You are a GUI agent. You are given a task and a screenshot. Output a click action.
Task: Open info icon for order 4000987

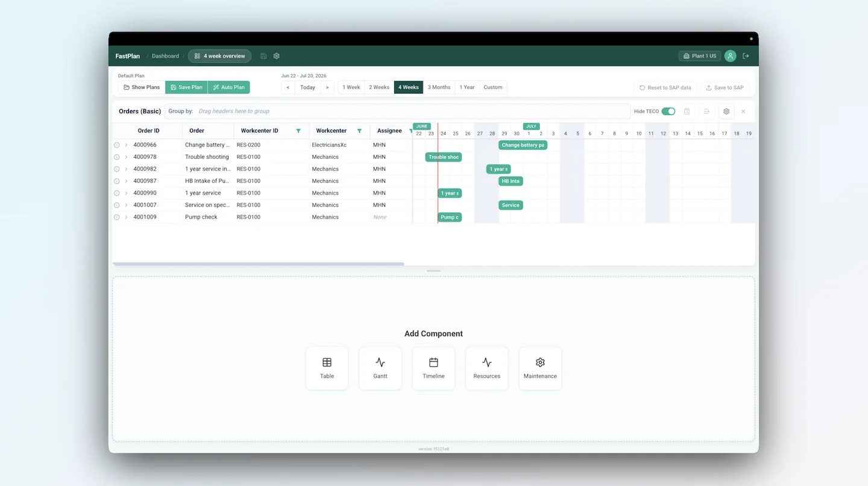(x=117, y=181)
